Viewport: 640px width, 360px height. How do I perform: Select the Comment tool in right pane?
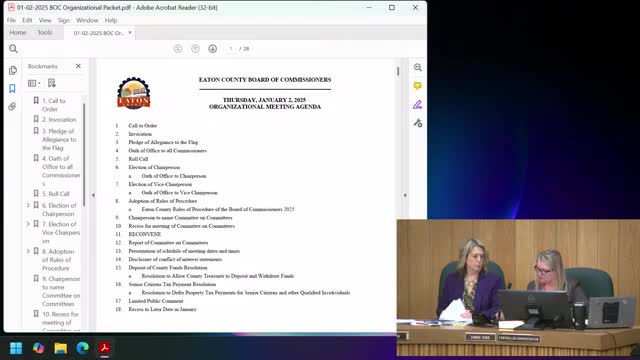[418, 86]
